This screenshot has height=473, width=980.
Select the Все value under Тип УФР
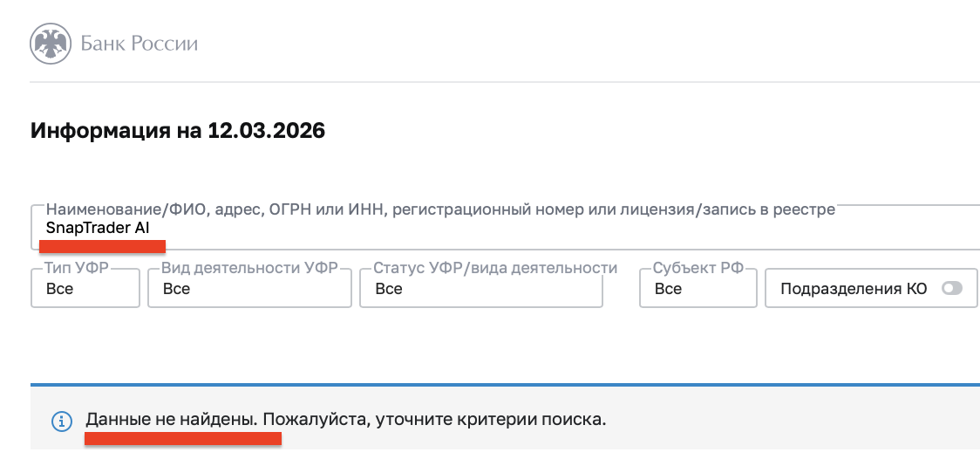[x=59, y=289]
